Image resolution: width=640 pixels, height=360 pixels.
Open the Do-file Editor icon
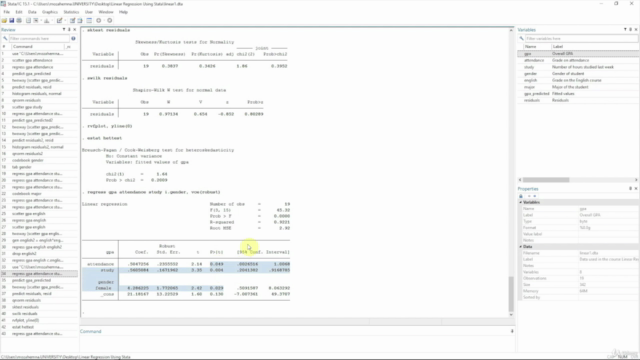tap(60, 20)
